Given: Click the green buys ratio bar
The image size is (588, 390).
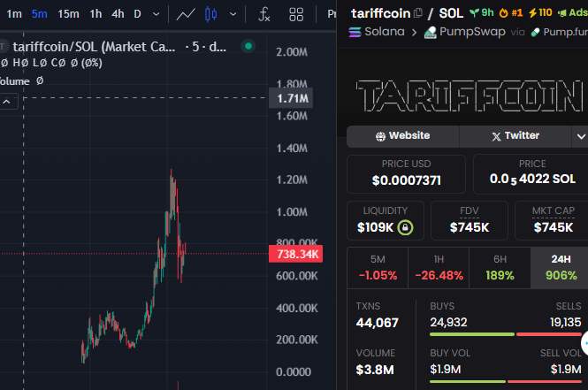Looking at the screenshot, I should 472,334.
